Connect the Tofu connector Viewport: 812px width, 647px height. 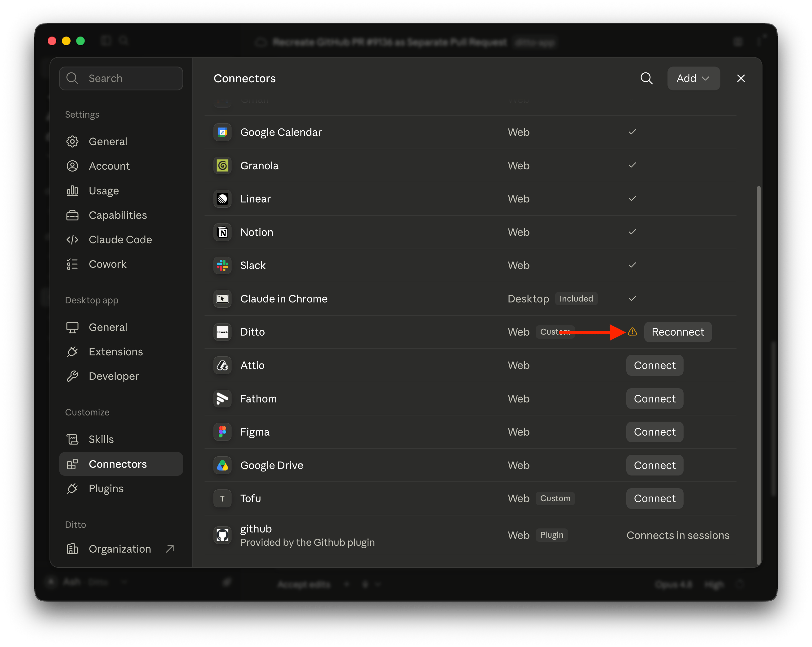click(x=654, y=498)
